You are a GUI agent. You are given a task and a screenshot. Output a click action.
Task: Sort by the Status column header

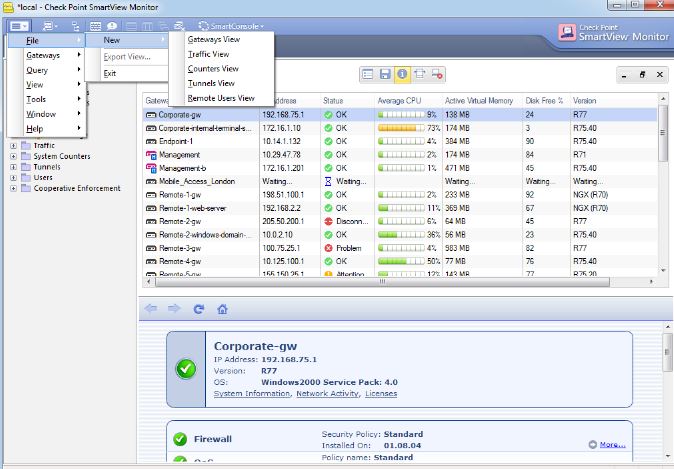tap(347, 101)
